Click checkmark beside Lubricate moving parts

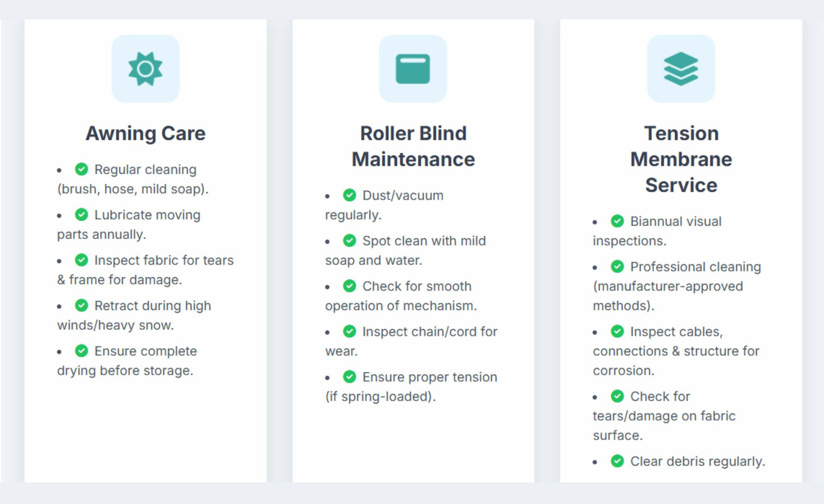click(81, 215)
